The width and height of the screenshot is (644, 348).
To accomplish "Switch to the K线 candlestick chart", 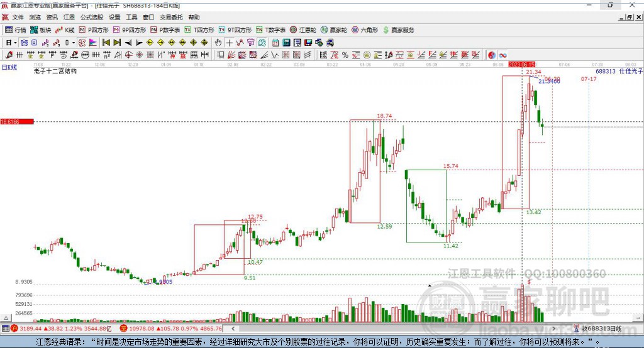I will coord(65,30).
